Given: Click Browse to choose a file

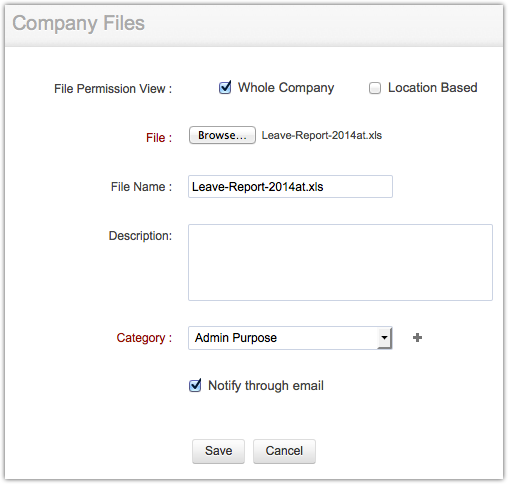Looking at the screenshot, I should pyautogui.click(x=222, y=135).
